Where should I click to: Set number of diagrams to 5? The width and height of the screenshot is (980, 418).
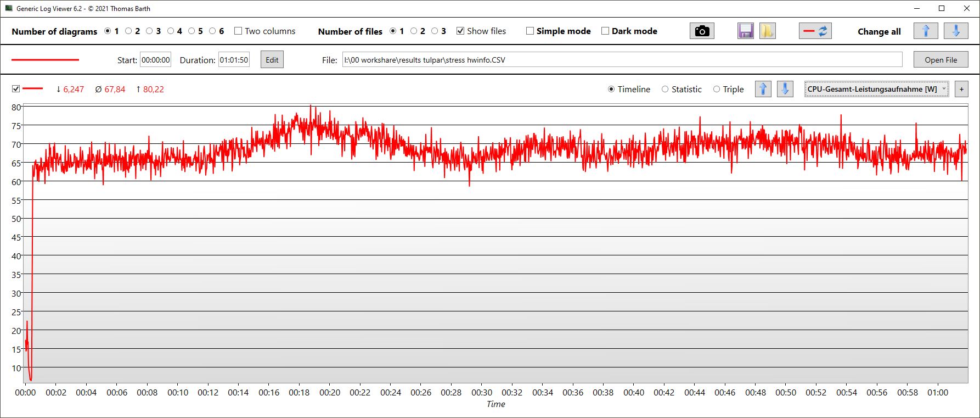192,31
